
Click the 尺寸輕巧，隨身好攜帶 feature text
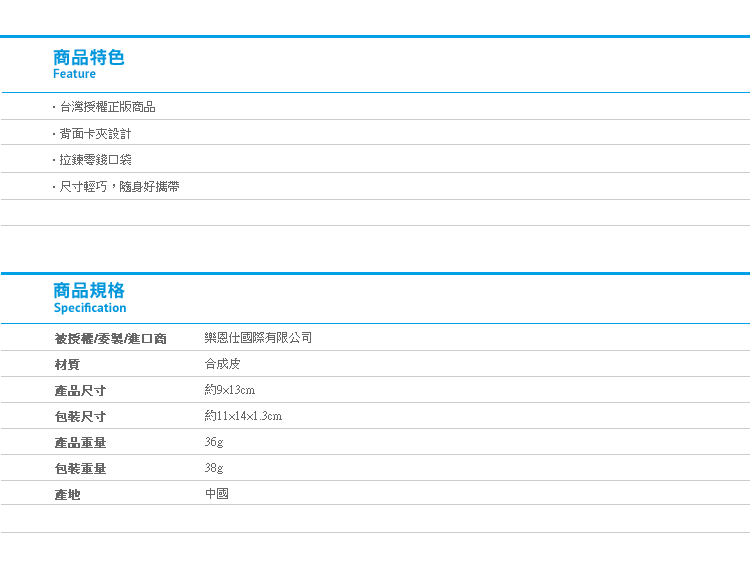[x=118, y=187]
